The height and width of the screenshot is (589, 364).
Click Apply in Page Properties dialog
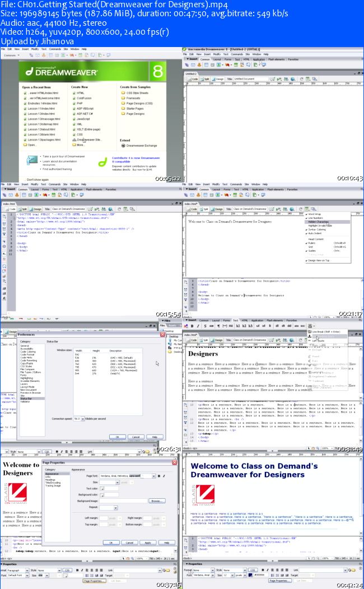point(148,543)
